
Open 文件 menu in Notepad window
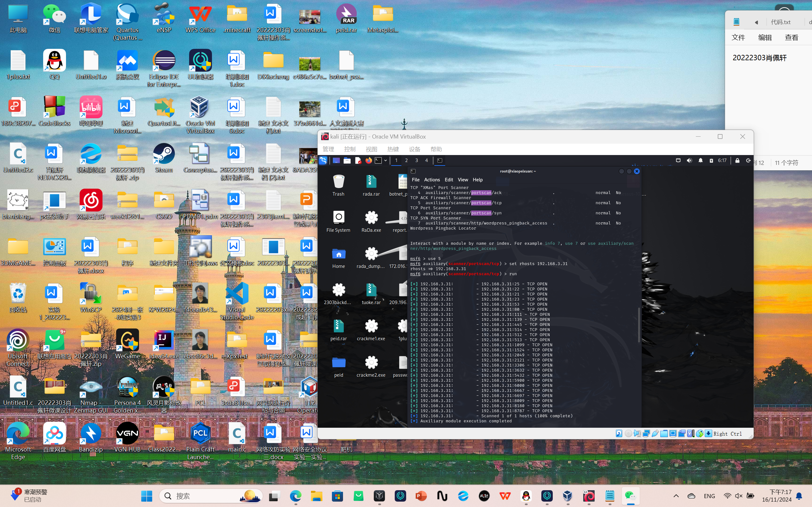(x=738, y=37)
